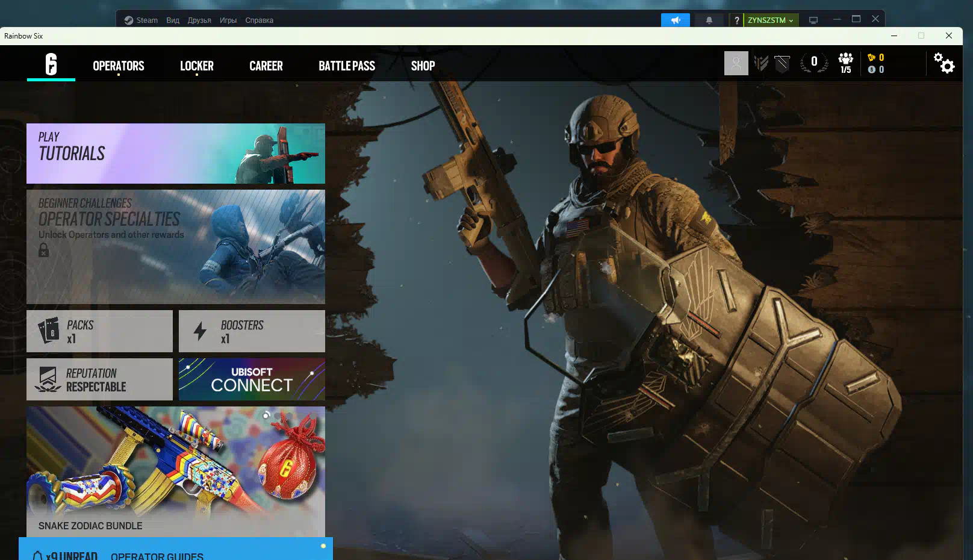Click the Steam notifications bell
This screenshot has height=560, width=973.
point(709,20)
